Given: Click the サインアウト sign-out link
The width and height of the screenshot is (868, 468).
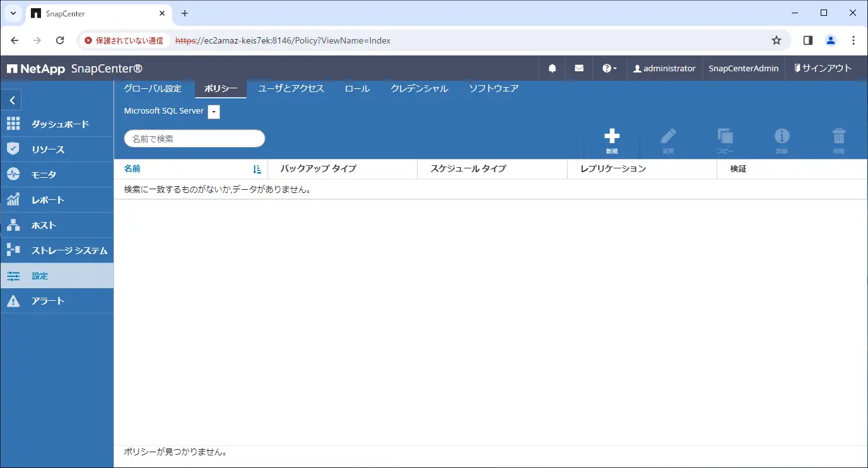Looking at the screenshot, I should pos(823,68).
